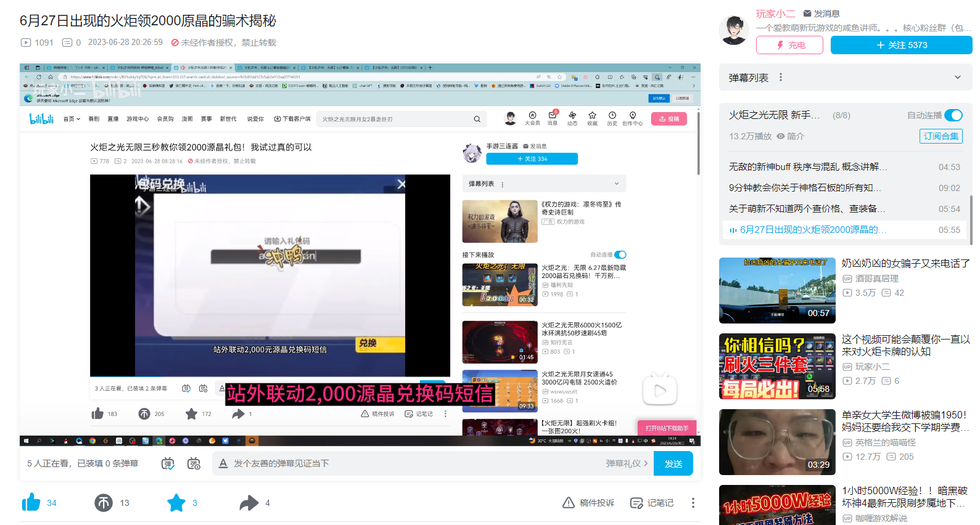Share the video via arrow icon
Screen dimensions: 980x525
249,503
